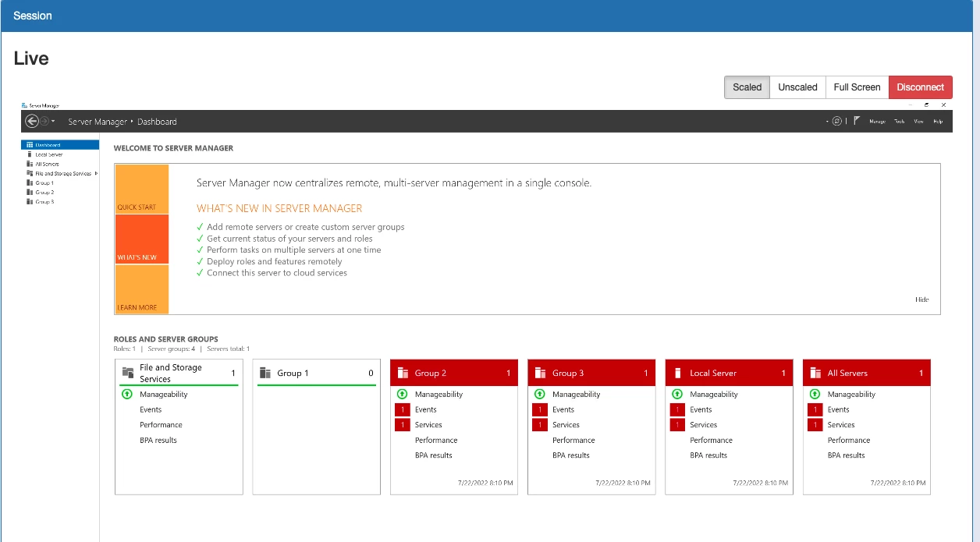Enable Full Screen mode
Viewport: 980px width, 542px height.
856,87
